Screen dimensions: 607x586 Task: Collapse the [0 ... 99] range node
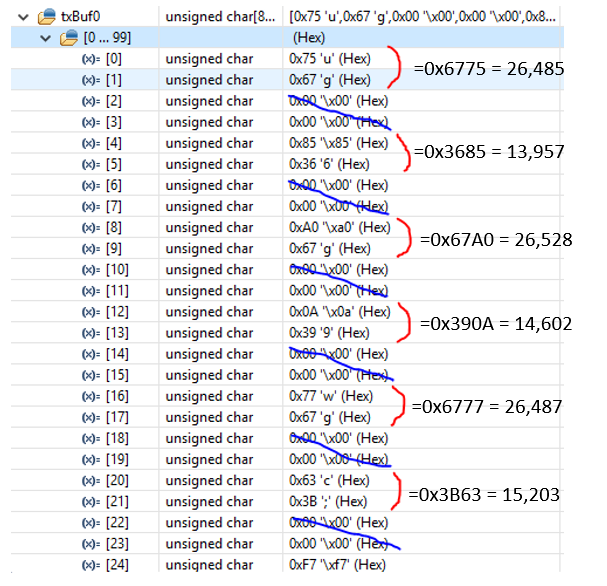pyautogui.click(x=46, y=38)
